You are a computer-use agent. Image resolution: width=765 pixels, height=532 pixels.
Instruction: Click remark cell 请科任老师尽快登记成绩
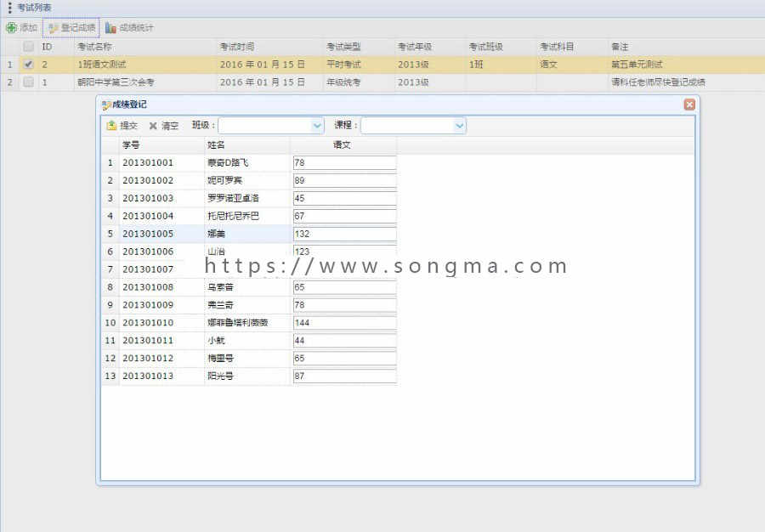pyautogui.click(x=658, y=82)
